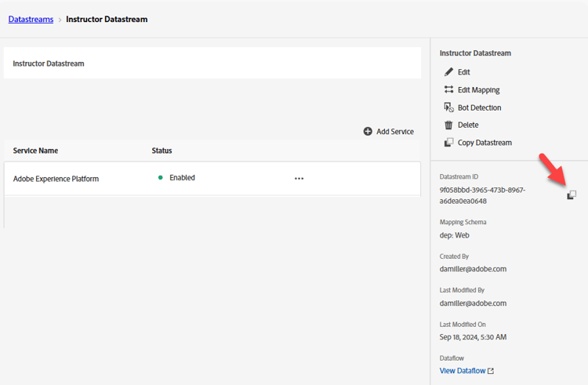
Task: Copy the Datastream ID to clipboard
Action: (571, 195)
